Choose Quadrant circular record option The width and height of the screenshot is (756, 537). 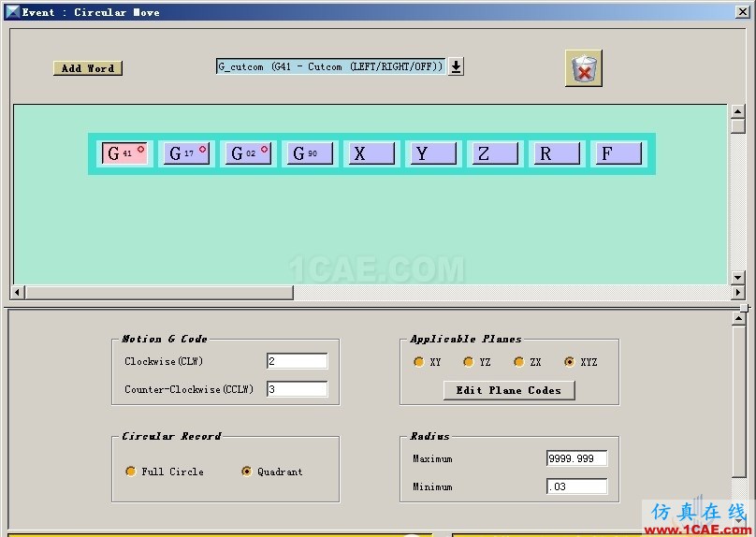pyautogui.click(x=246, y=471)
